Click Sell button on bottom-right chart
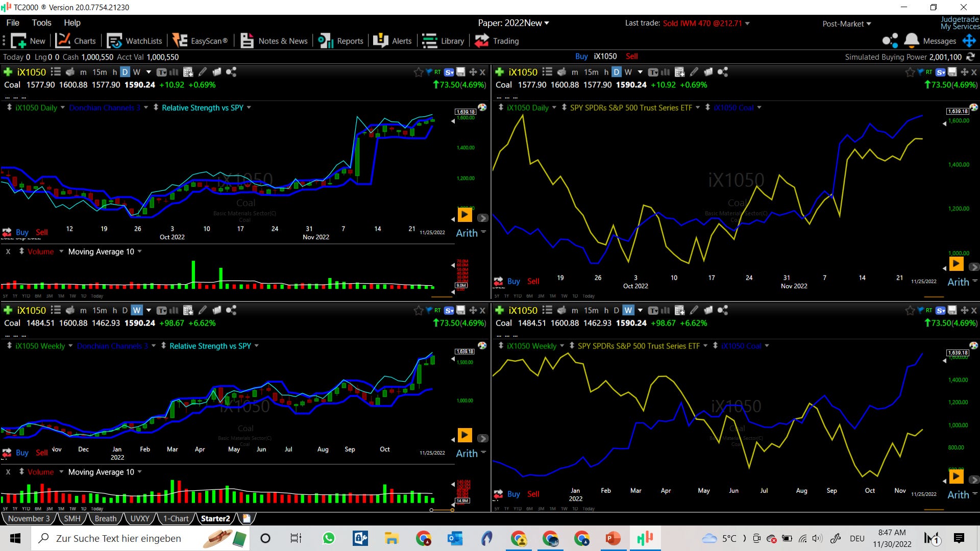 533,494
